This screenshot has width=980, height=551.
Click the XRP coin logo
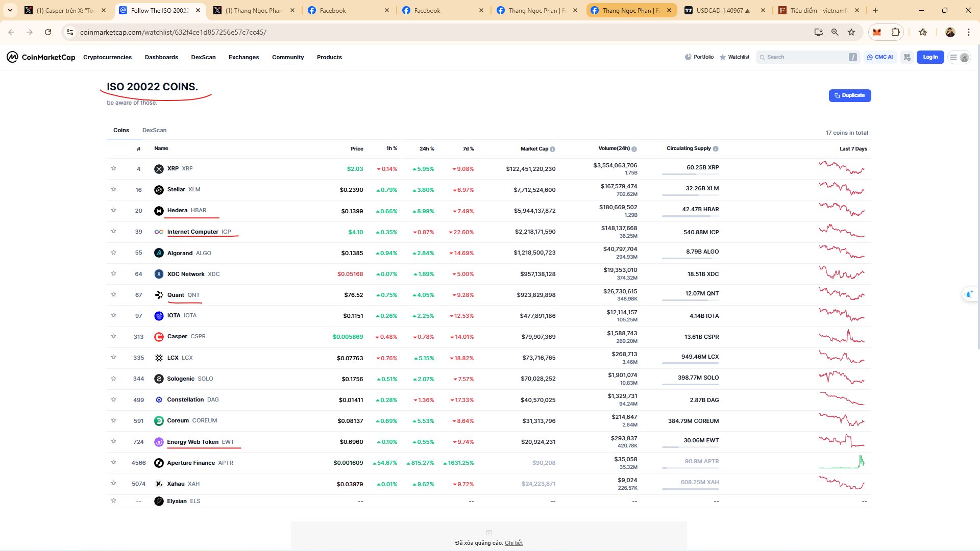[x=159, y=169]
